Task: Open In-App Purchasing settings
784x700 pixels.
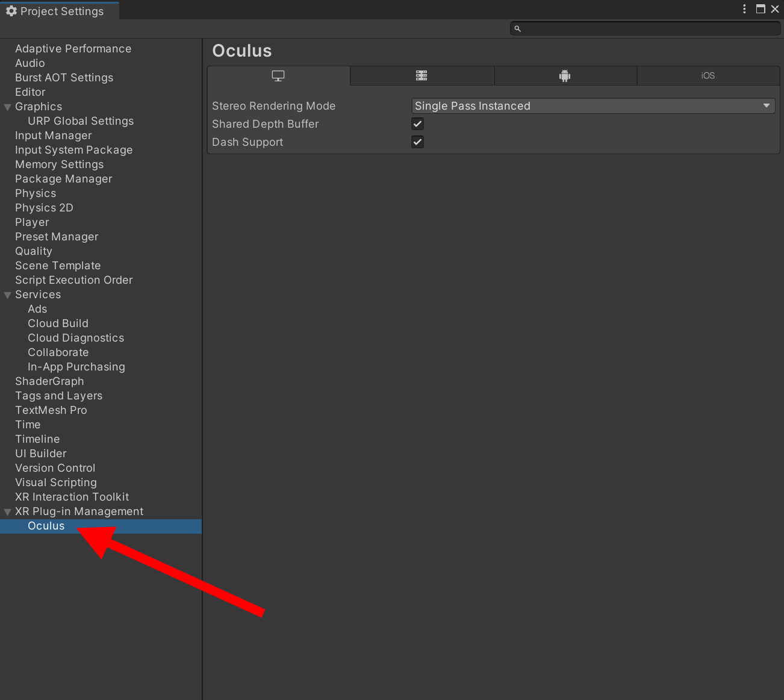Action: pyautogui.click(x=76, y=367)
